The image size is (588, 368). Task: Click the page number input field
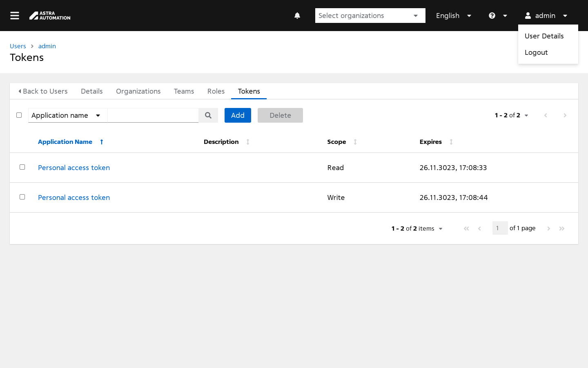(500, 228)
